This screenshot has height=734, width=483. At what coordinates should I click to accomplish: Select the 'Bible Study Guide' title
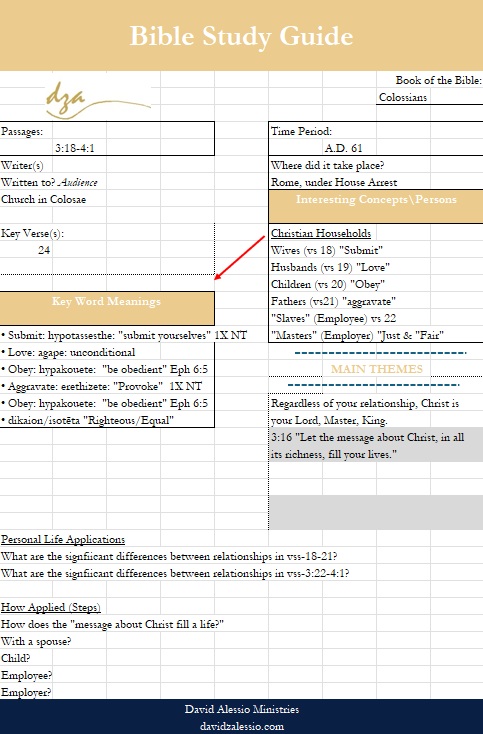[x=241, y=36]
